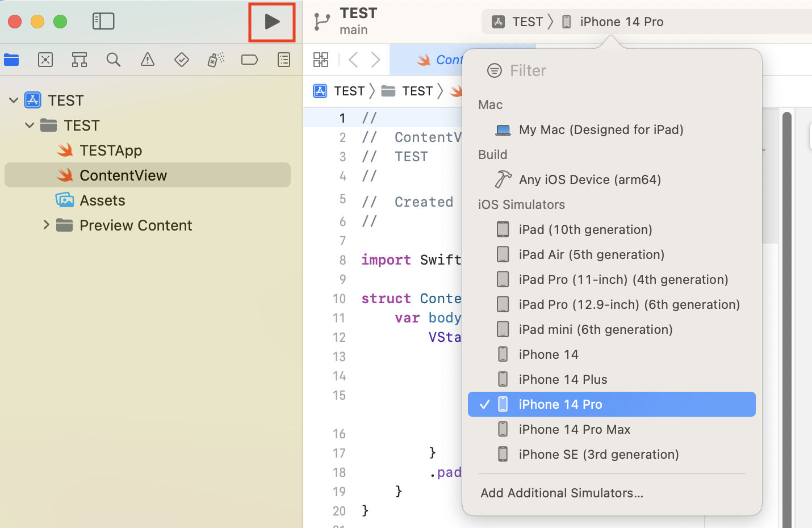Open the Find navigator magnifier
Screen dimensions: 812x528
(x=114, y=60)
